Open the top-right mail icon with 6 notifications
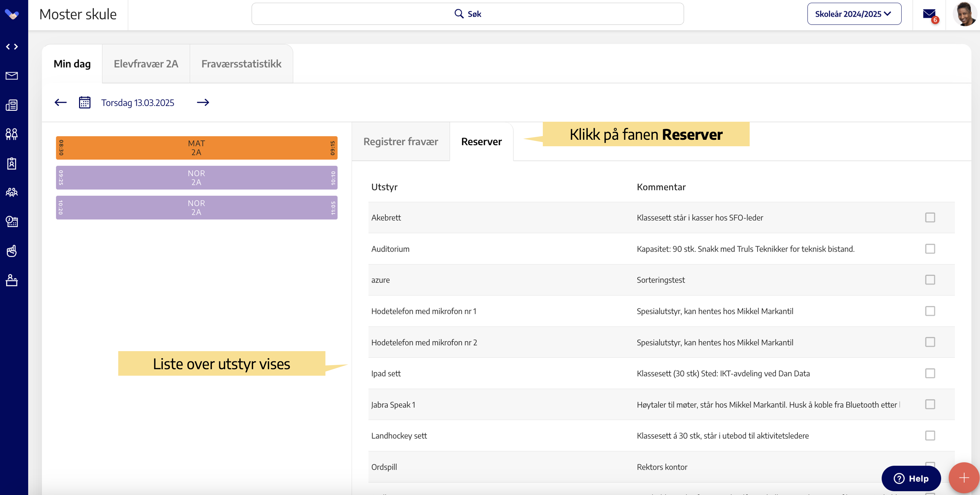The image size is (980, 495). 930,15
